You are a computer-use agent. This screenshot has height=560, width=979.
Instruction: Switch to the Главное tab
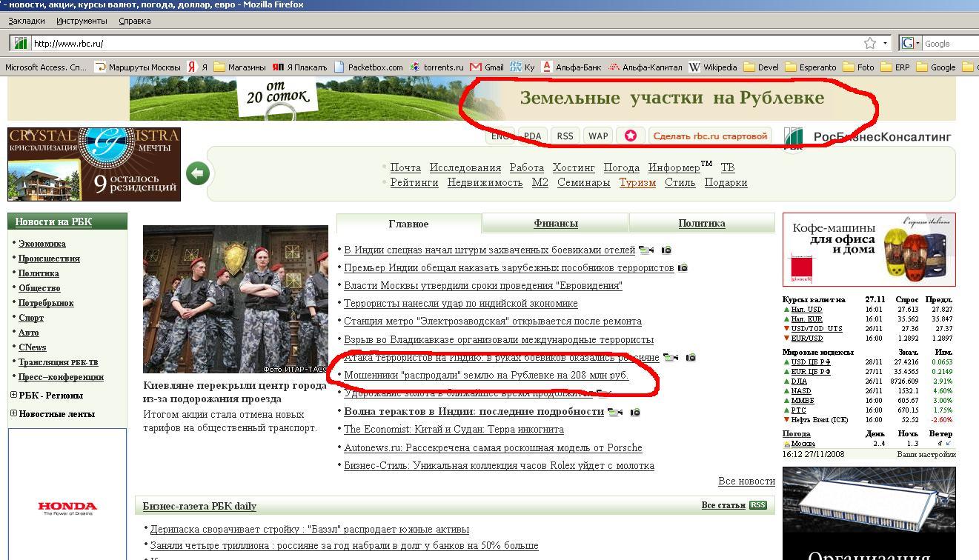[408, 224]
